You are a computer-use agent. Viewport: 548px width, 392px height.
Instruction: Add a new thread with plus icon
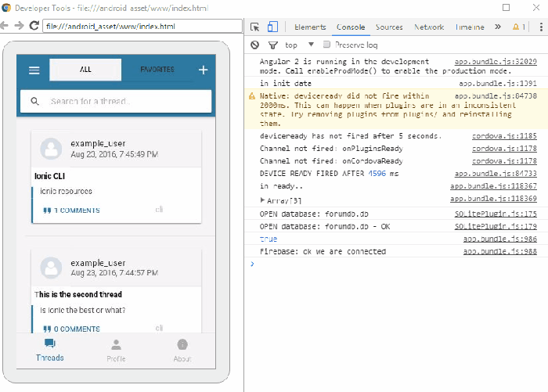point(203,70)
